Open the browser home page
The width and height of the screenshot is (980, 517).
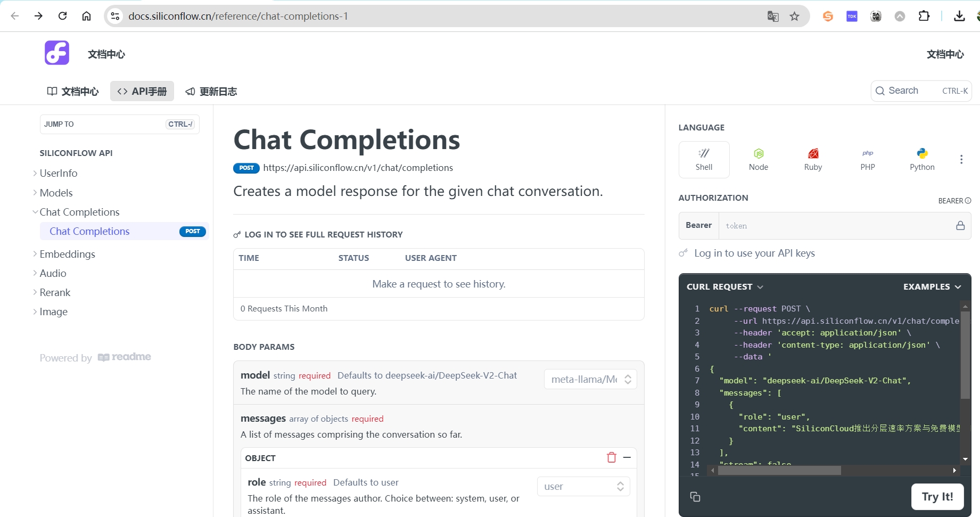click(x=86, y=16)
